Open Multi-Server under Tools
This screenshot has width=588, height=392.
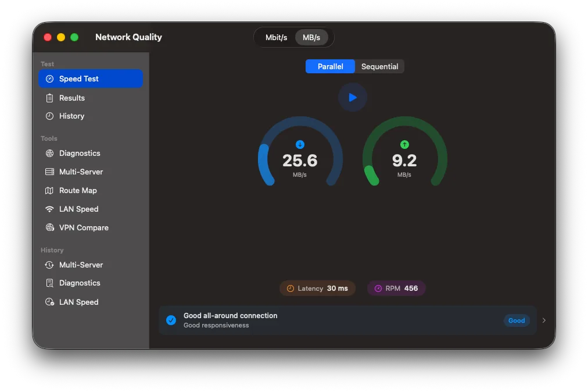coord(91,172)
